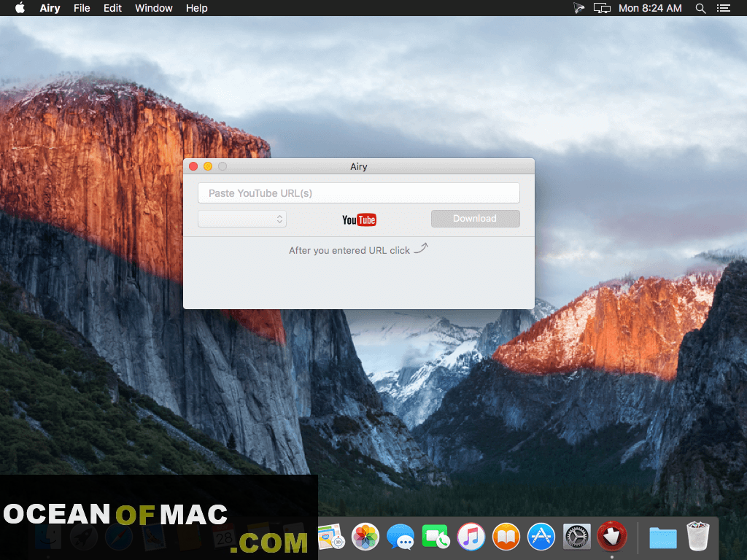The image size is (747, 560).
Task: Open the Trash in the Dock
Action: [698, 536]
